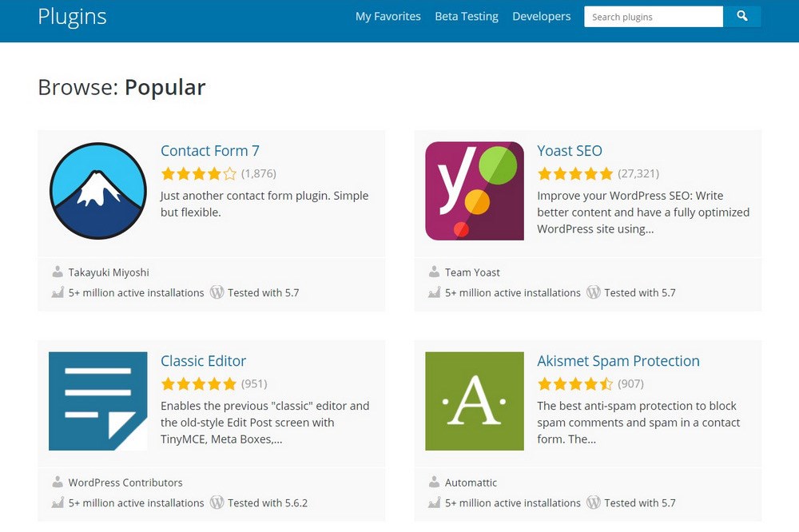Open the Contact Form 7 mountain logo
Viewport: 799px width, 532px height.
[x=97, y=191]
